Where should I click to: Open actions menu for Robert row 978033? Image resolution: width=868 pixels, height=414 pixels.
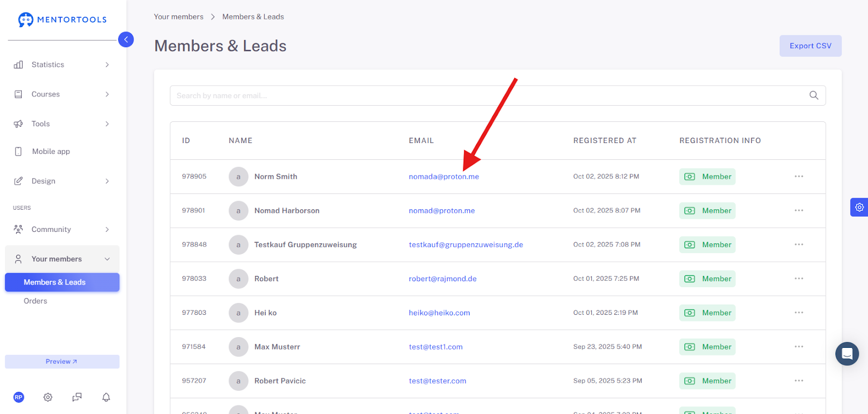(x=799, y=279)
